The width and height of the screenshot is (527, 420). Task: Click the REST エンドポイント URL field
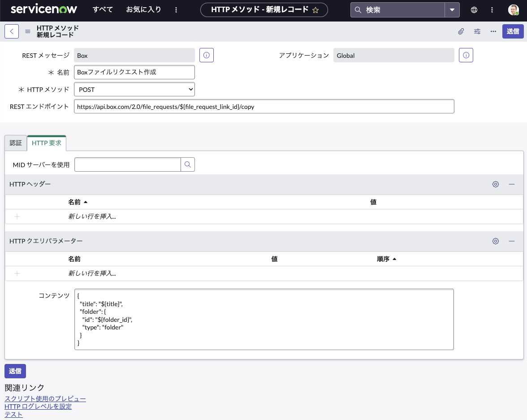click(x=264, y=106)
